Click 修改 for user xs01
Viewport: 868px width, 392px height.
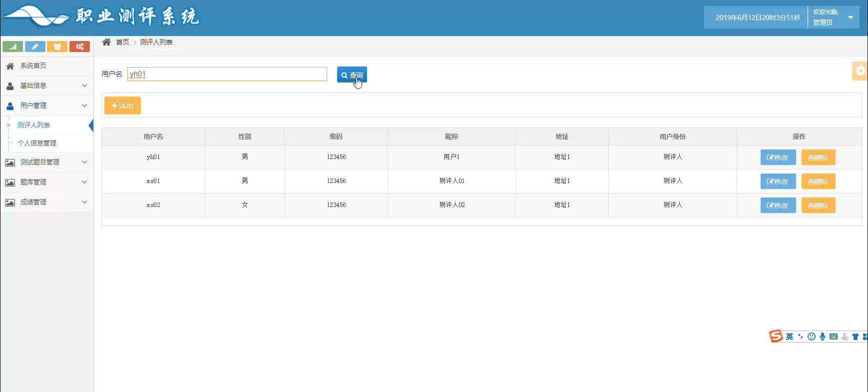[778, 181]
